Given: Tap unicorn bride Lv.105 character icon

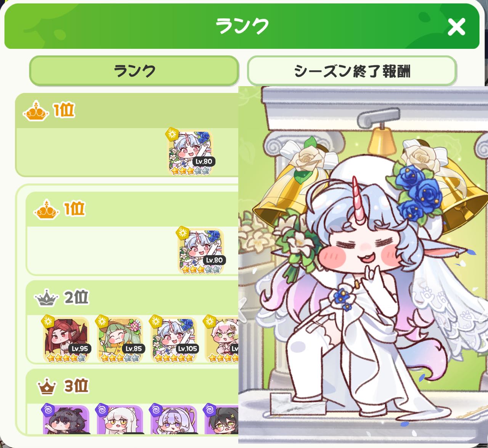Looking at the screenshot, I should (x=174, y=339).
